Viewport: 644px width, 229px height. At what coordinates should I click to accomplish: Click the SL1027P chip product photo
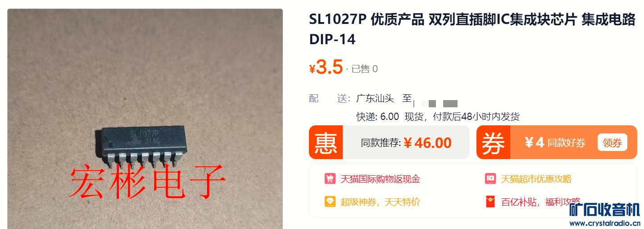click(145, 119)
